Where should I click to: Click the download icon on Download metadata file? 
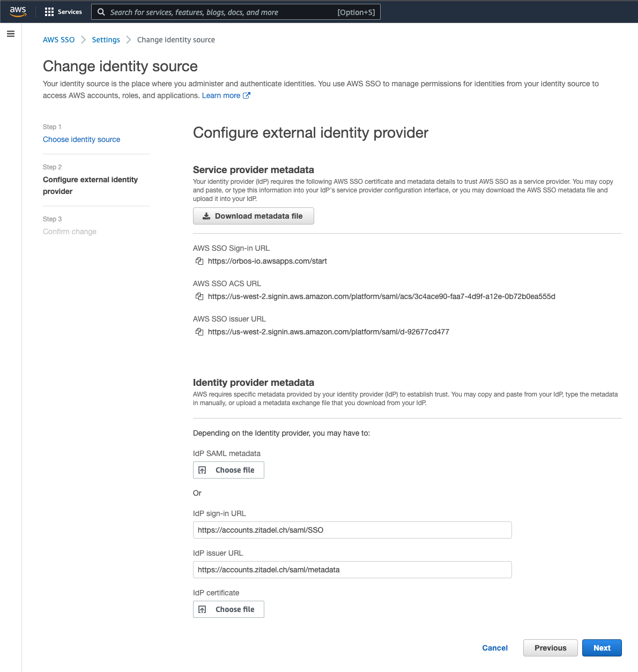tap(206, 216)
